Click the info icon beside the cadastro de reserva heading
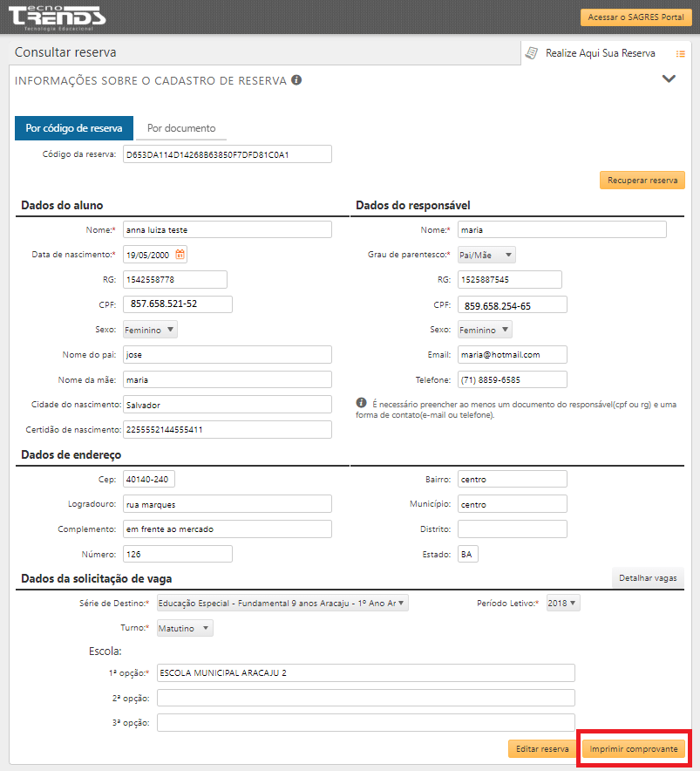Screen dimensions: 700x771 (296, 79)
